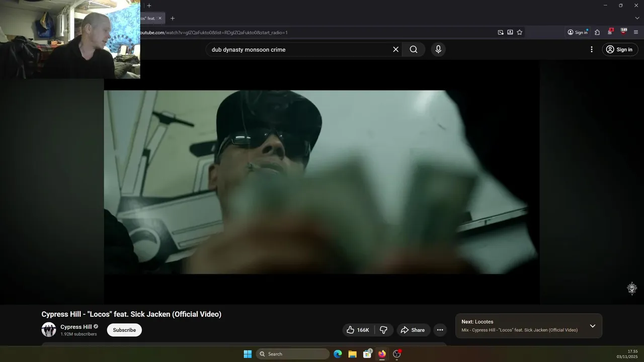Expand the Next: Locotes playlist panel
The image size is (644, 362).
[593, 326]
